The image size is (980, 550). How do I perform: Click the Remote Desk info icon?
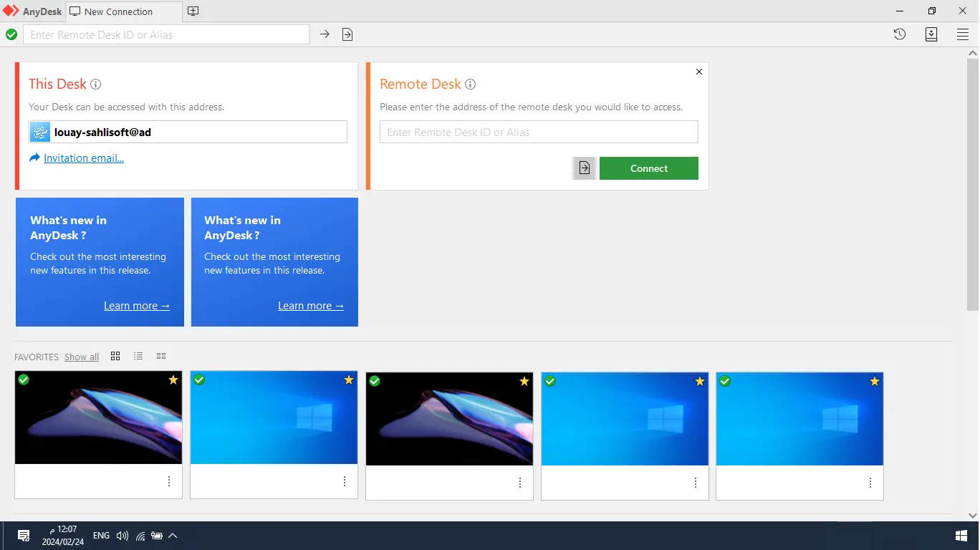click(x=470, y=85)
